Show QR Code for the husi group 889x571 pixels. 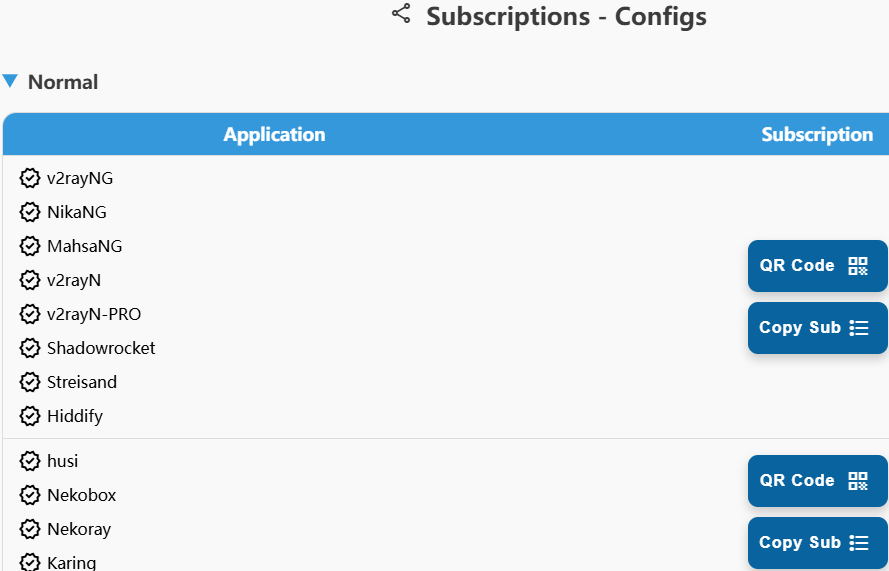[x=816, y=481]
